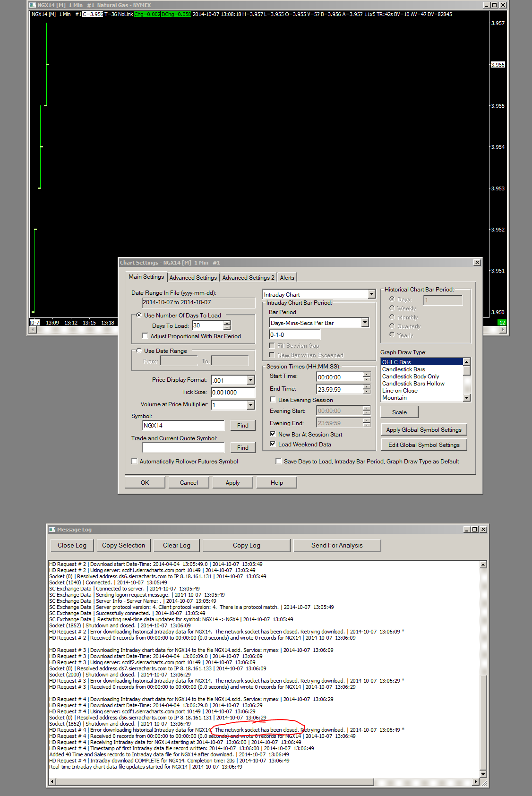532x796 pixels.
Task: Click the Symbol field containing NGX14
Action: (x=183, y=425)
